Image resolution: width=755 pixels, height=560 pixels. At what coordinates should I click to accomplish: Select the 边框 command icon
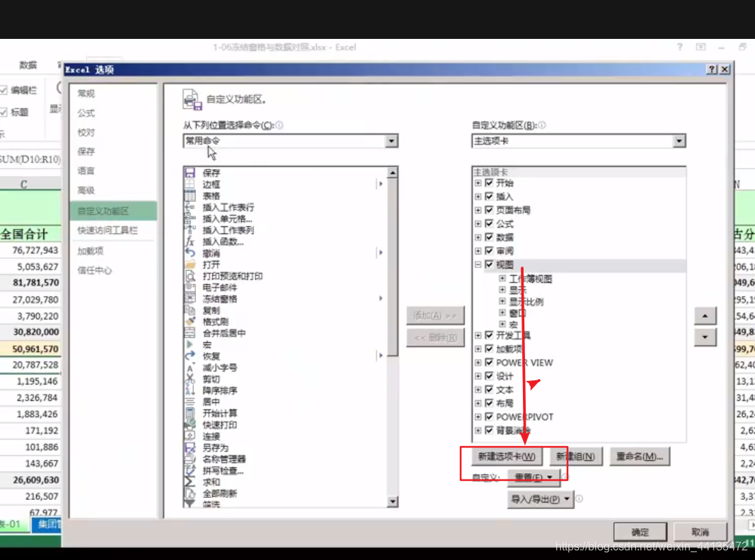pyautogui.click(x=190, y=185)
